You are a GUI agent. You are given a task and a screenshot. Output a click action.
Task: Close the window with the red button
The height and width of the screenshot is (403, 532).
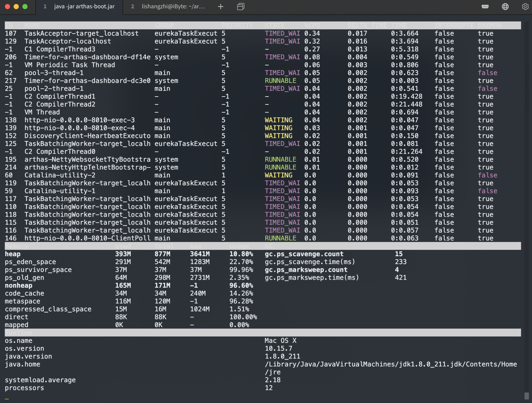tap(7, 6)
